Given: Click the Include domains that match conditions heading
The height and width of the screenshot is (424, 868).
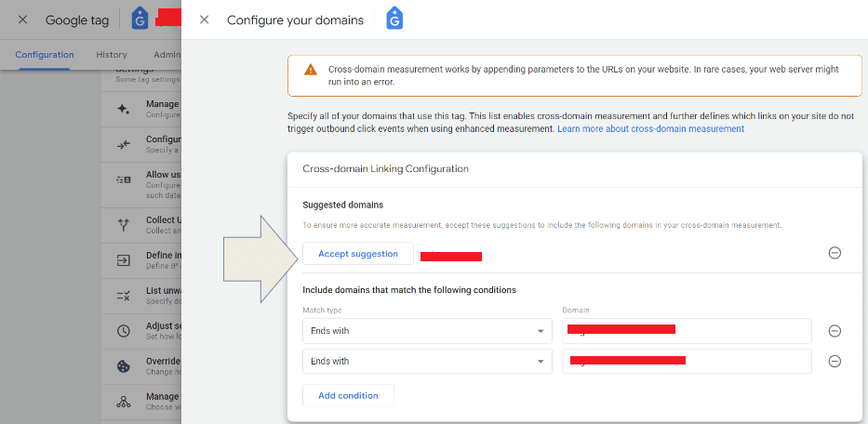Looking at the screenshot, I should [x=409, y=289].
